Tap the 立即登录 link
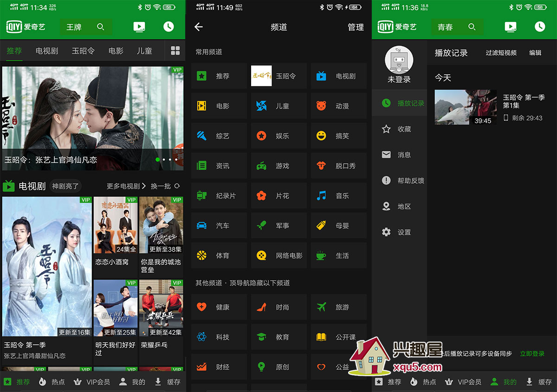The width and height of the screenshot is (557, 392). click(532, 353)
